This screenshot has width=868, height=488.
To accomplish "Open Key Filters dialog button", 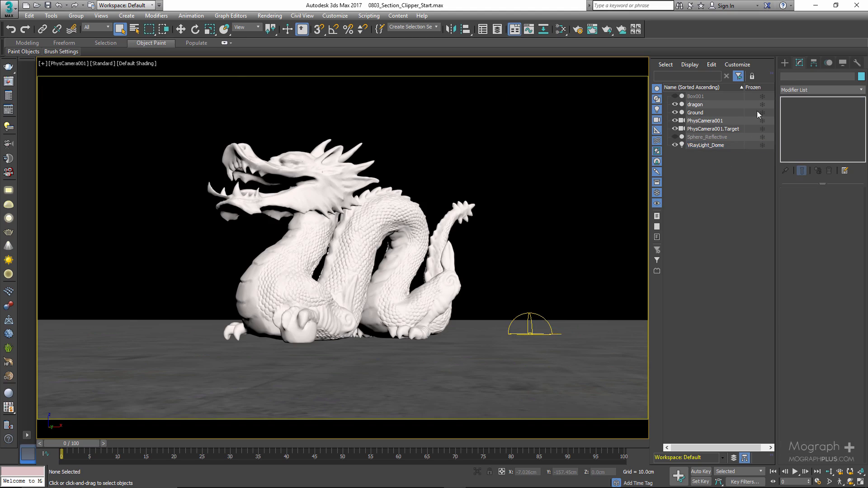I will point(744,482).
